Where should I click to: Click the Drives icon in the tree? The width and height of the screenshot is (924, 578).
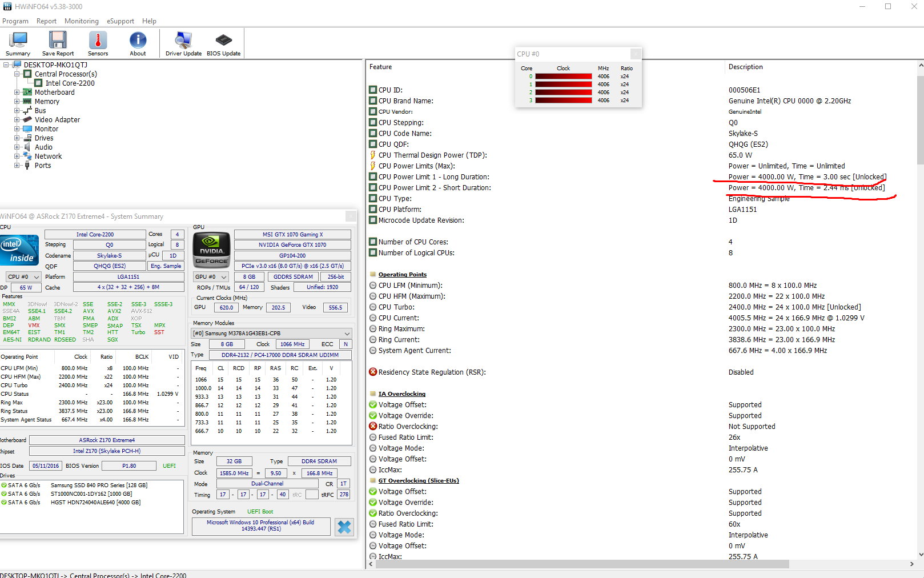[27, 138]
